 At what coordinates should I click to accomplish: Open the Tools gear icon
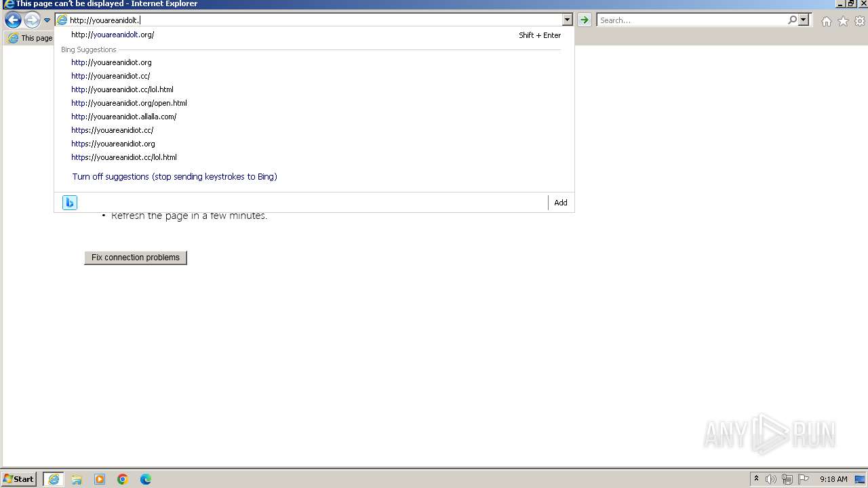(860, 21)
